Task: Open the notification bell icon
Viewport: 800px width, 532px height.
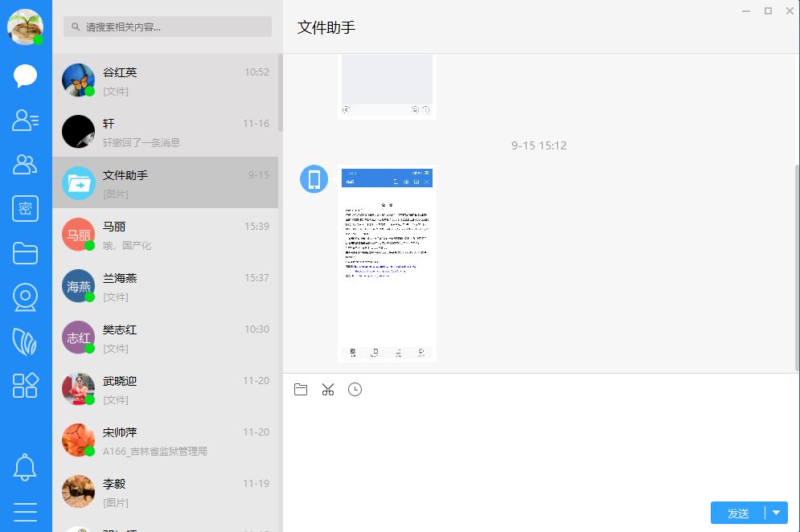Action: pyautogui.click(x=26, y=467)
